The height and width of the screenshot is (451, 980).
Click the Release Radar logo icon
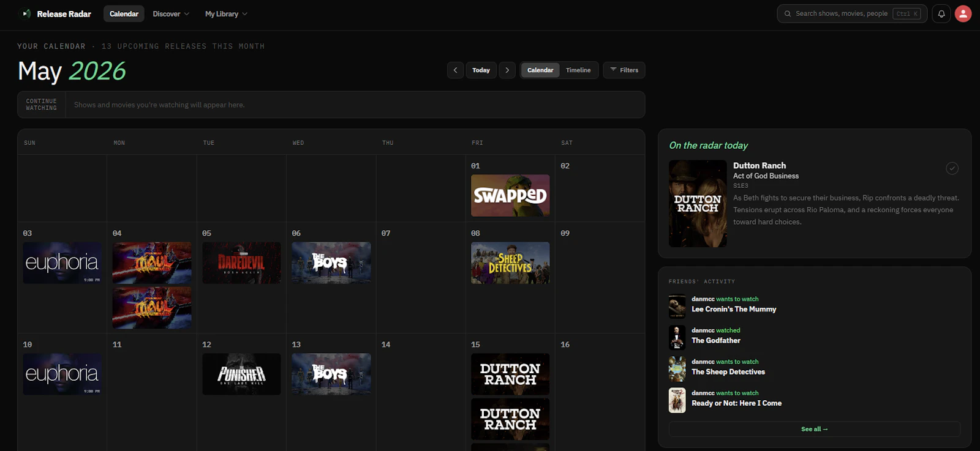click(26, 13)
